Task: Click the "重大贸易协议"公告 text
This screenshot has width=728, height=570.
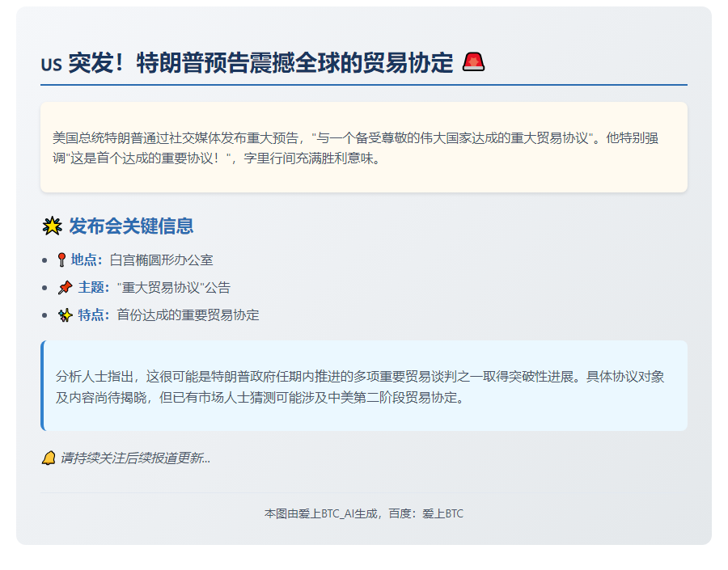Action: 174,288
